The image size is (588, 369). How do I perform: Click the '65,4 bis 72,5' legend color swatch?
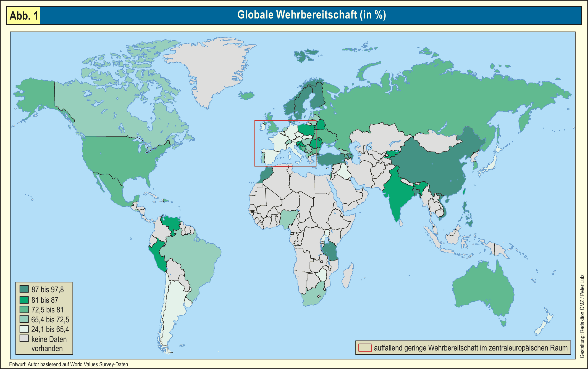click(x=24, y=319)
